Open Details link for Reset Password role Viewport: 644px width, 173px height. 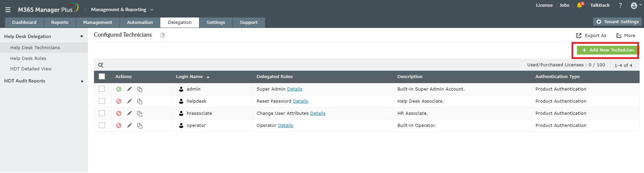click(300, 101)
